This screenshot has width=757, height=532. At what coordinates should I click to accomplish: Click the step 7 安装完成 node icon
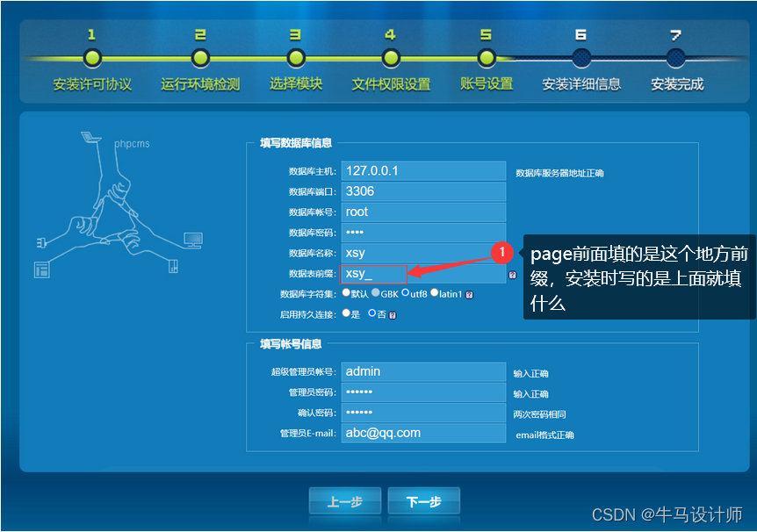675,55
